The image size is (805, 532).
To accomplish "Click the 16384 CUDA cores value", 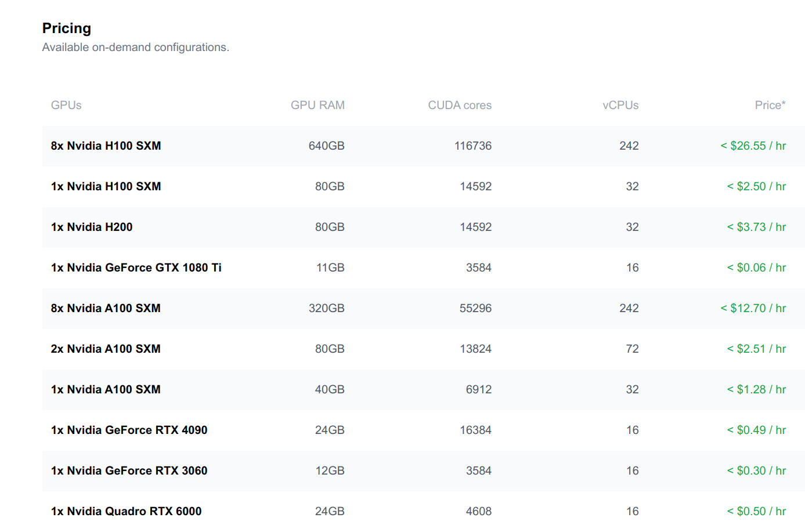I will pyautogui.click(x=475, y=430).
